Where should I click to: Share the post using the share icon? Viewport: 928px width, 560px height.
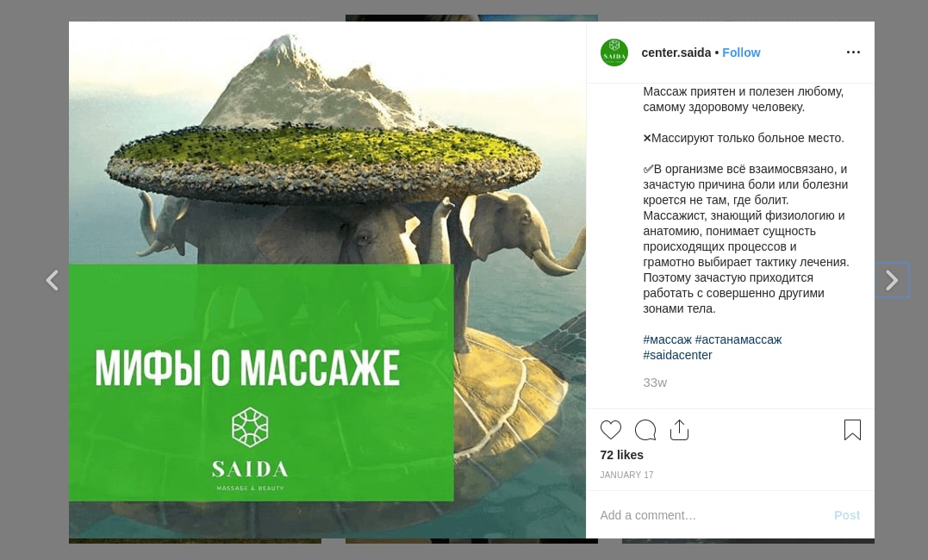pos(680,430)
